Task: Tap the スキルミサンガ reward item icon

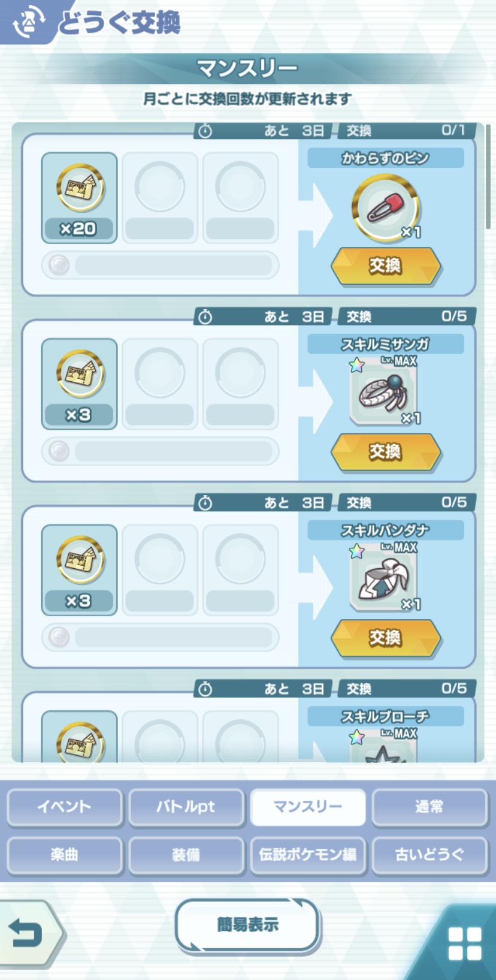Action: (383, 391)
